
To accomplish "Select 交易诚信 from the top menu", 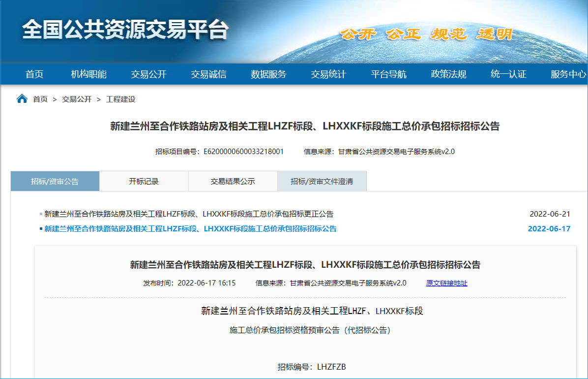I will coord(208,74).
